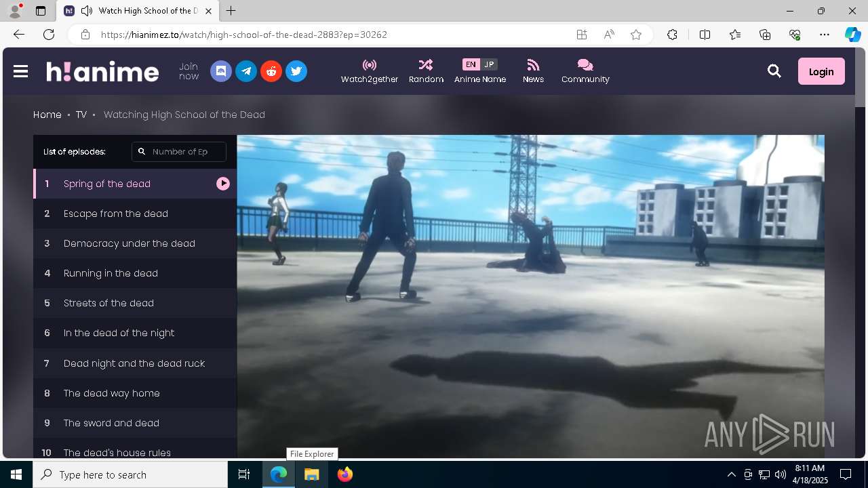The width and height of the screenshot is (868, 488).
Task: Mute the tab via speaker icon
Action: [x=87, y=11]
